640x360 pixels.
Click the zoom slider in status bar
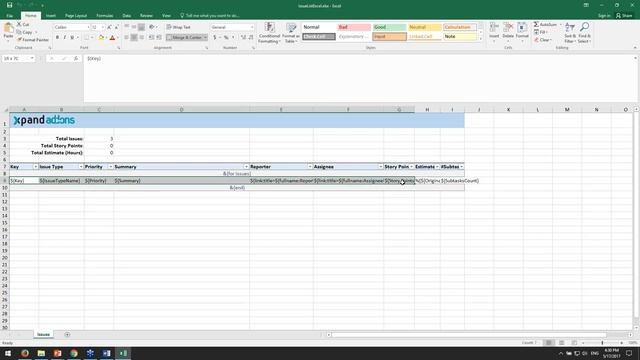tap(602, 343)
